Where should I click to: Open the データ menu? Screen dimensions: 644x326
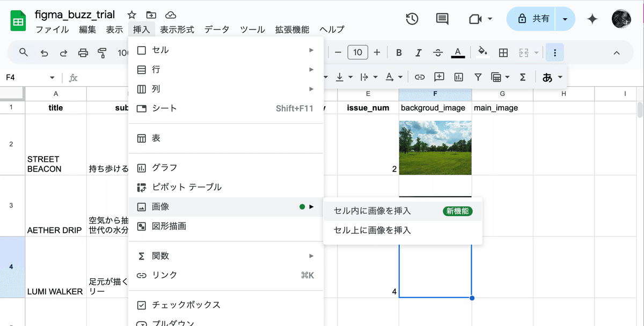217,29
